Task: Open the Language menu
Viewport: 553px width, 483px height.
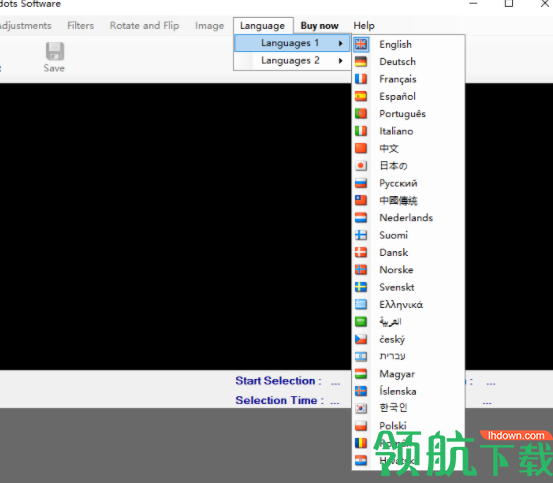Action: [x=263, y=26]
